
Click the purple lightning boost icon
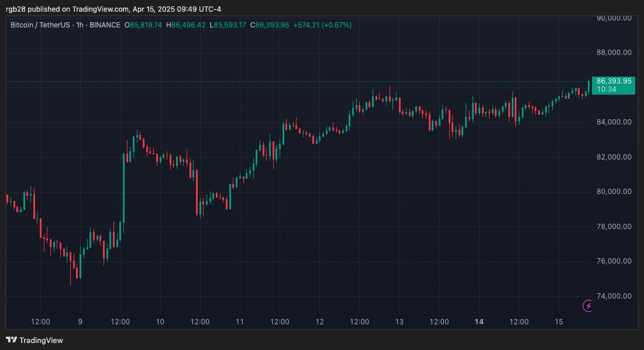point(586,306)
